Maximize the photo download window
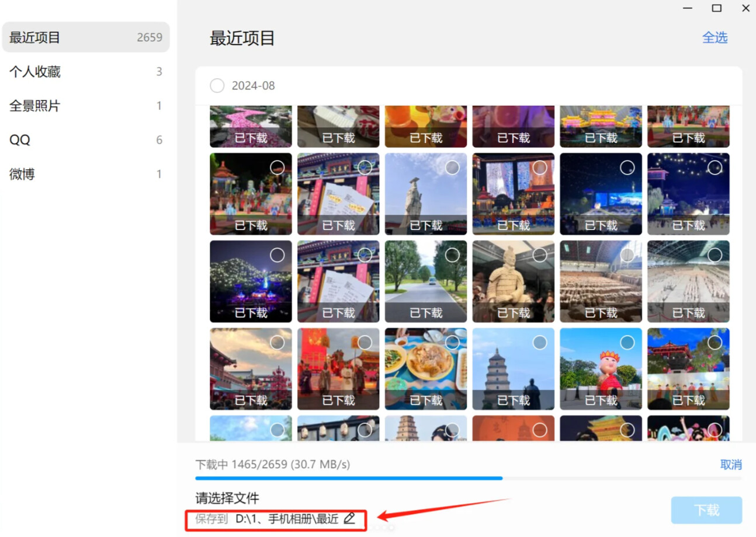The image size is (756, 537). coord(716,8)
